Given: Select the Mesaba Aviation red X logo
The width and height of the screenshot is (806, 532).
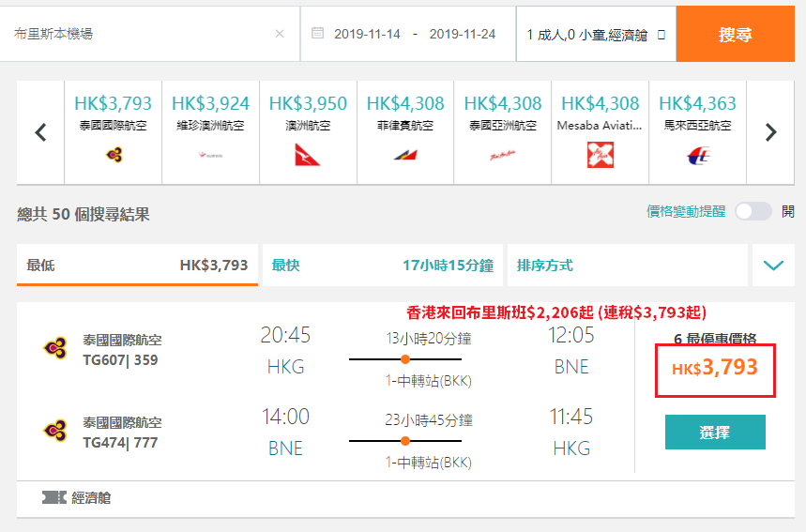Looking at the screenshot, I should pos(600,155).
